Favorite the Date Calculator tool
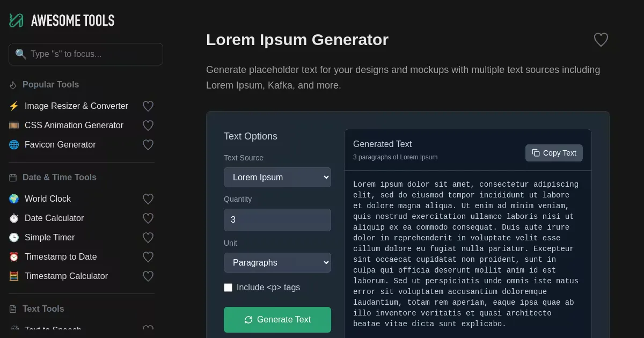 (x=148, y=218)
